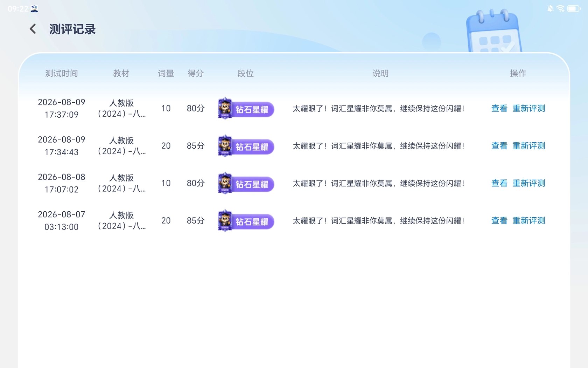Click the 教材 column header
Image resolution: width=588 pixels, height=368 pixels.
[x=121, y=73]
